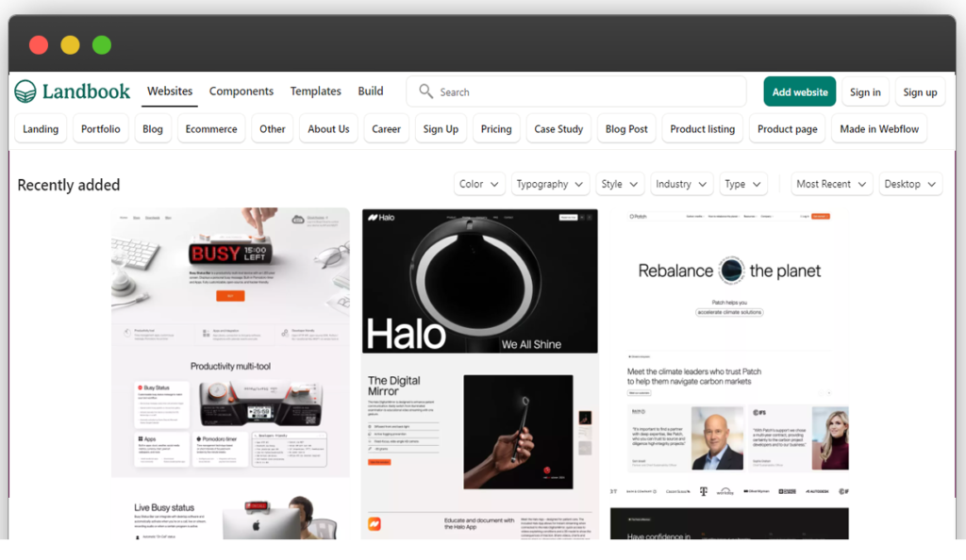Filter by Made in Webflow
This screenshot has width=966, height=560.
[879, 128]
